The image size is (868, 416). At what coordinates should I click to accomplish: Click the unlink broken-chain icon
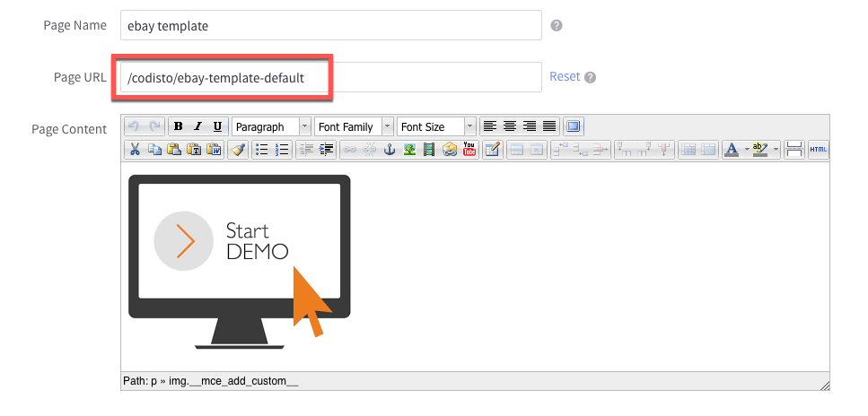(x=370, y=150)
